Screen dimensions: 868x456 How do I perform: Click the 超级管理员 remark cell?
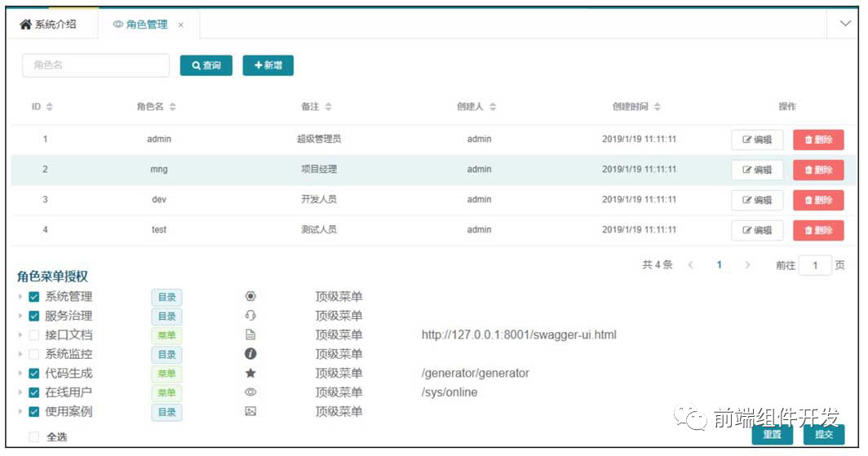tap(319, 139)
